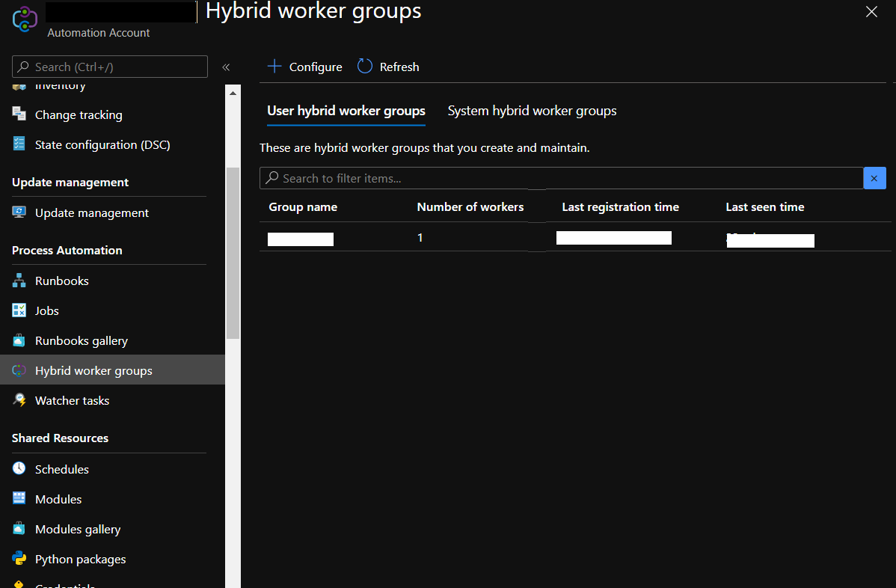Screen dimensions: 896x588
Task: Click the Modules icon in sidebar
Action: 19,498
